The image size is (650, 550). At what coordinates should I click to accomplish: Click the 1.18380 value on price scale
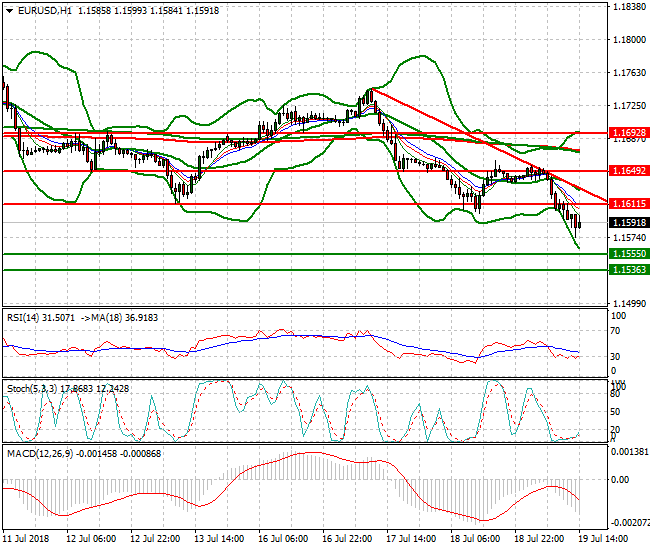tap(628, 7)
